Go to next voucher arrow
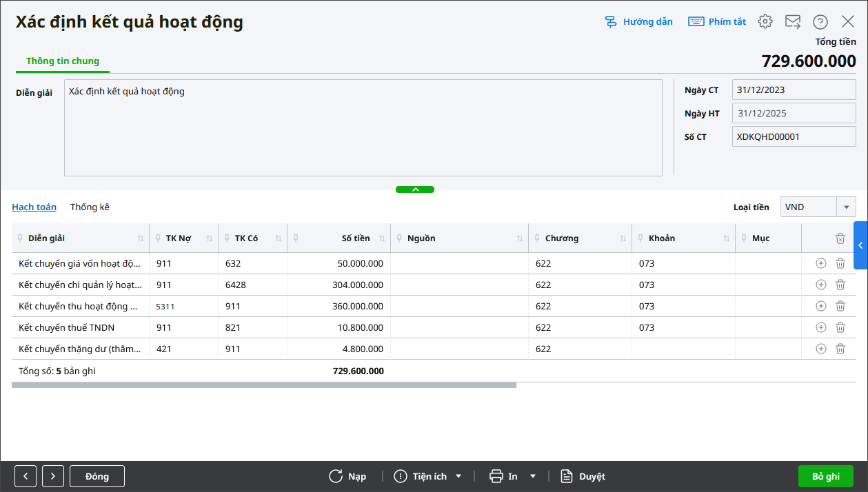Screen dimensions: 868x492 [x=53, y=476]
